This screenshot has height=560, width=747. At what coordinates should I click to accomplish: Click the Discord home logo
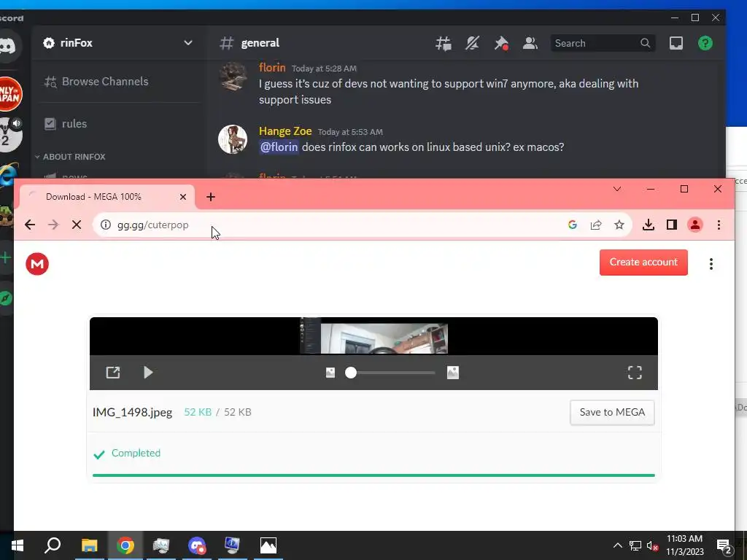click(7, 46)
